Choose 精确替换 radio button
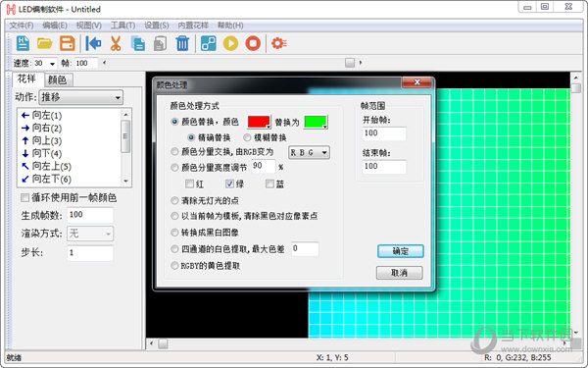 [191, 137]
